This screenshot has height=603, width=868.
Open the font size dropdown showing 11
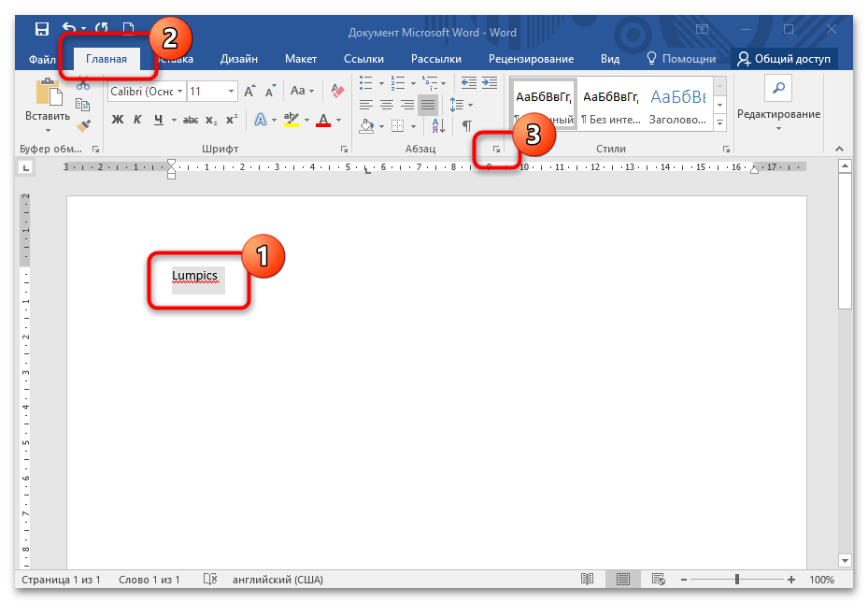[x=211, y=91]
